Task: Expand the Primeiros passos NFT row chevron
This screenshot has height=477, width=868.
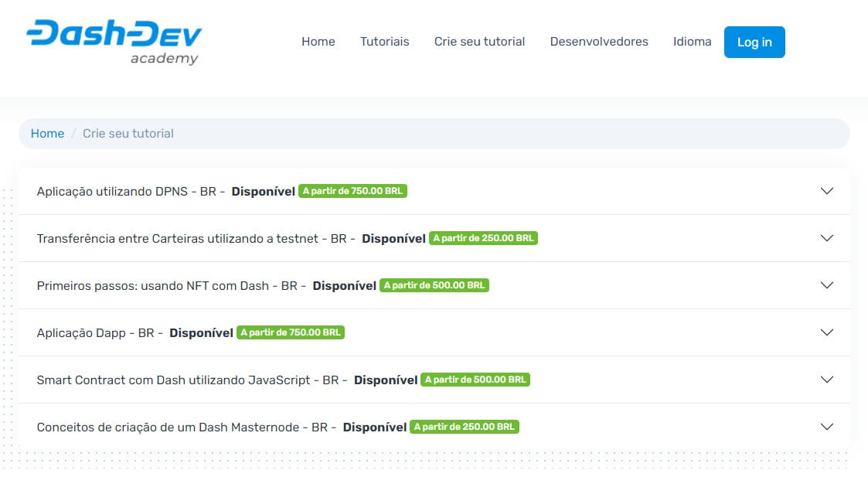Action: pos(827,285)
